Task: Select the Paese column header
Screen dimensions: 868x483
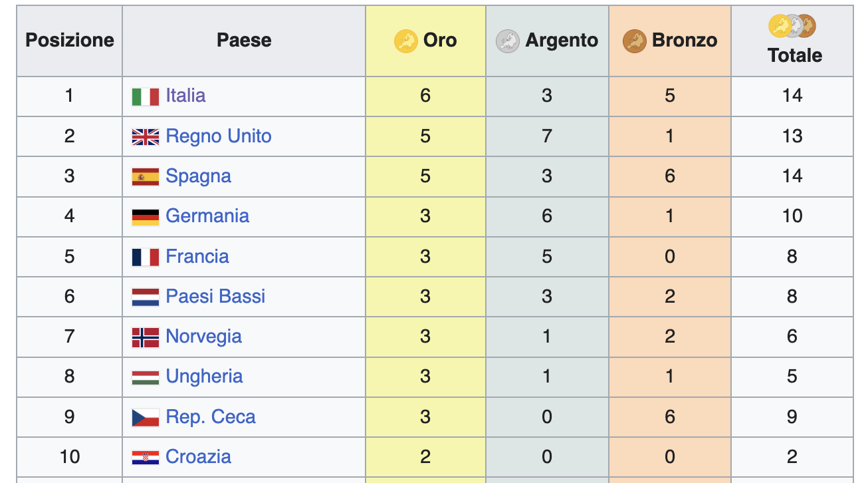Action: (x=244, y=40)
